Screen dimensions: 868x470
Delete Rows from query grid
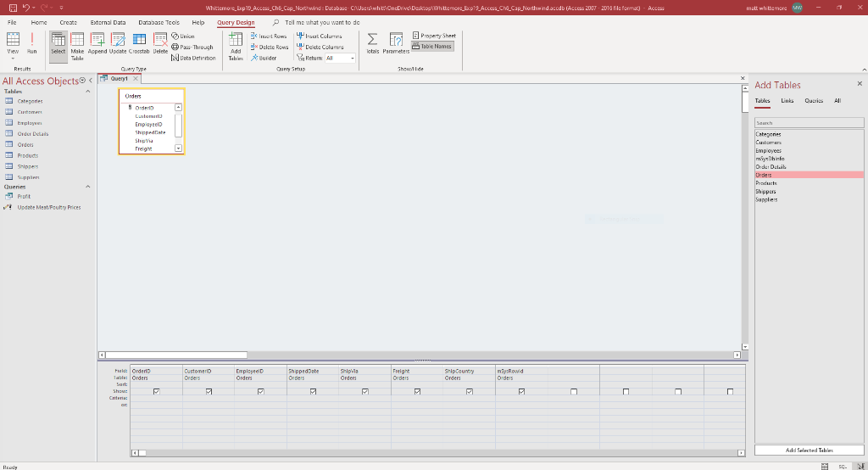[x=270, y=48]
